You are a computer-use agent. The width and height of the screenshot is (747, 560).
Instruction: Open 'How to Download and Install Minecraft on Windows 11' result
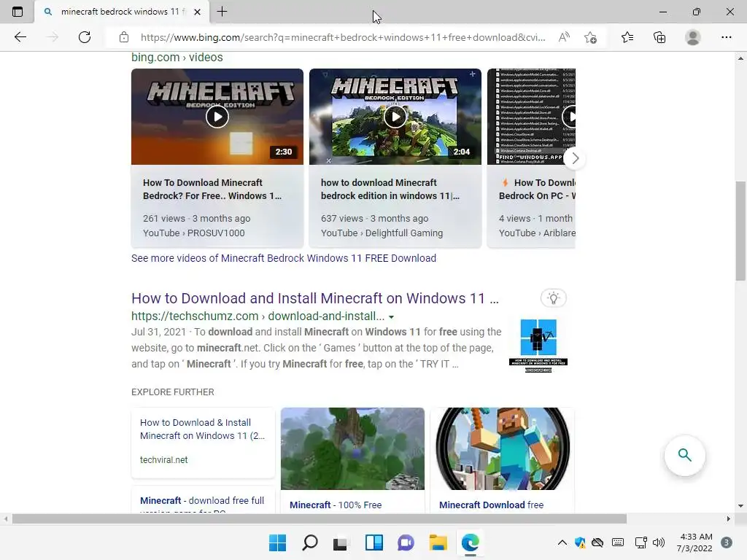[315, 298]
